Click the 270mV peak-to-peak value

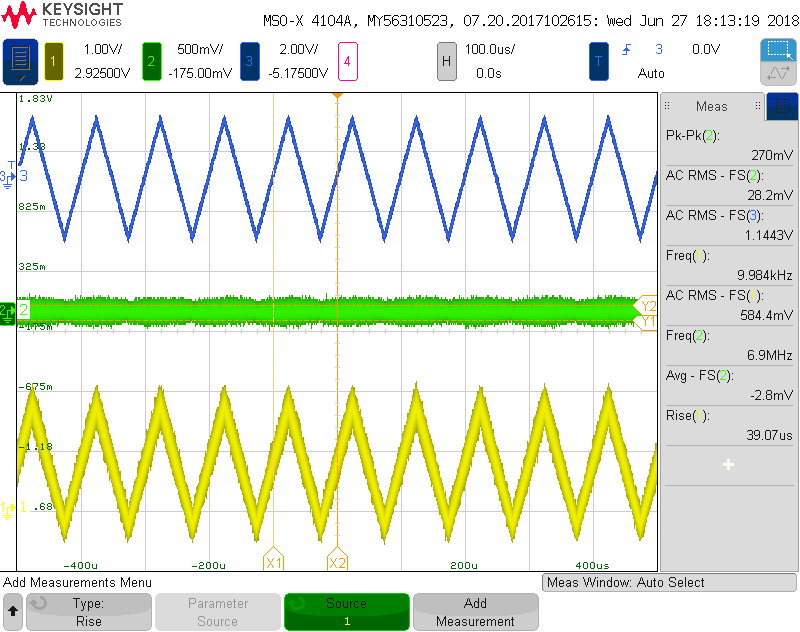point(772,155)
